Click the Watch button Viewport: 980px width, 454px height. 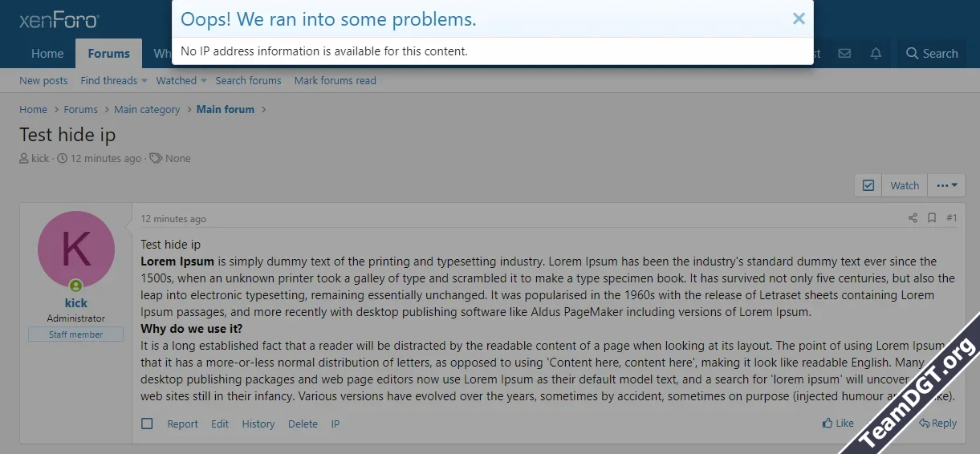point(905,185)
